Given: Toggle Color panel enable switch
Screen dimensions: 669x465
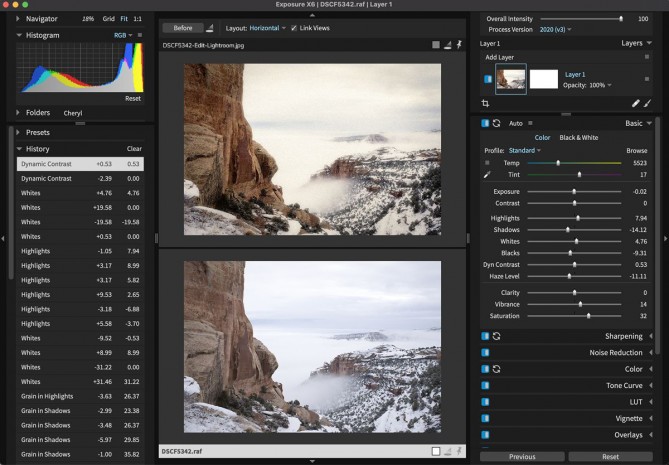Looking at the screenshot, I should pyautogui.click(x=485, y=369).
